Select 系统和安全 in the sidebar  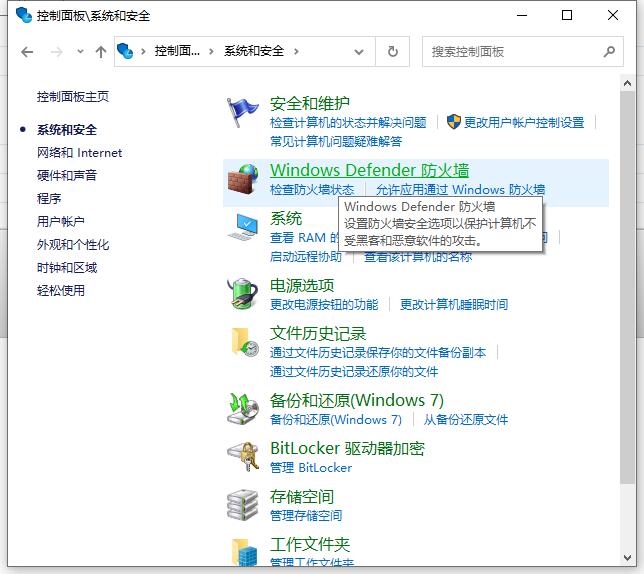(67, 130)
